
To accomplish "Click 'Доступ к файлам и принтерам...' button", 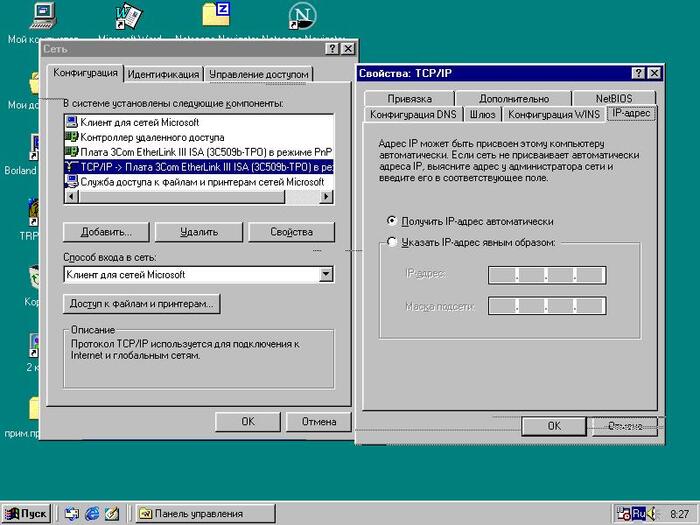I will point(141,303).
